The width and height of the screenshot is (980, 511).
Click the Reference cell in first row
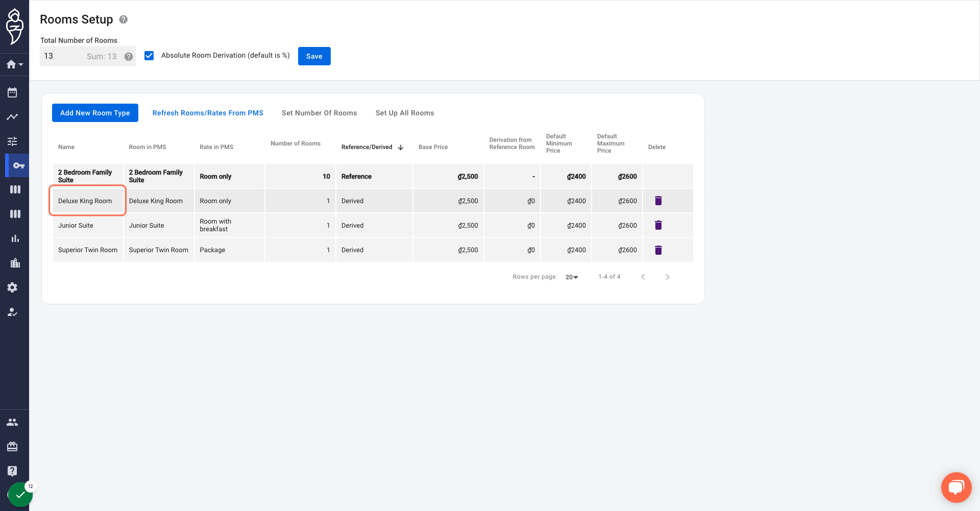coord(374,176)
